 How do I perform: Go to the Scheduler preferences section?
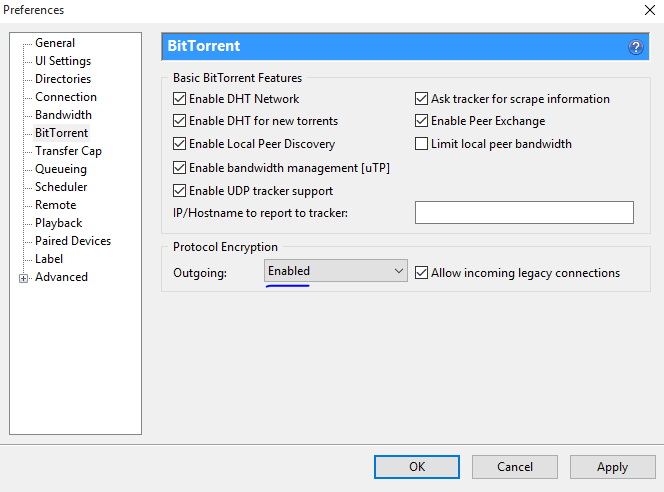(x=61, y=187)
